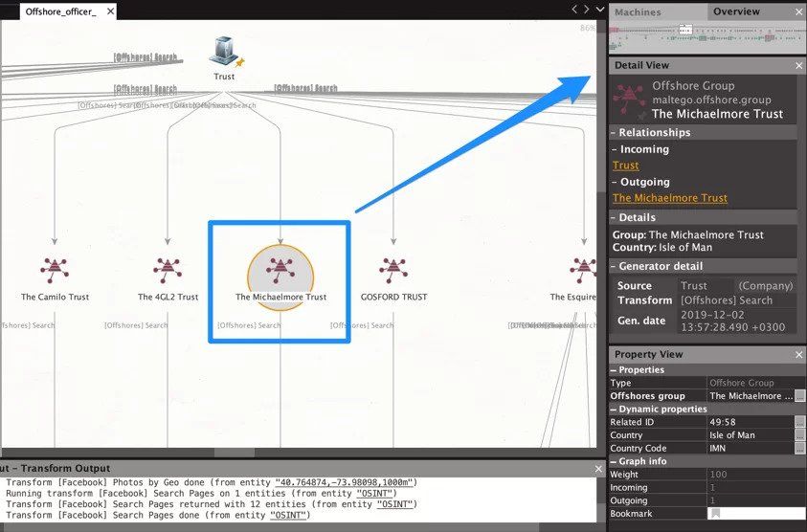Click the Running transform Search Pages output line

coord(201,494)
